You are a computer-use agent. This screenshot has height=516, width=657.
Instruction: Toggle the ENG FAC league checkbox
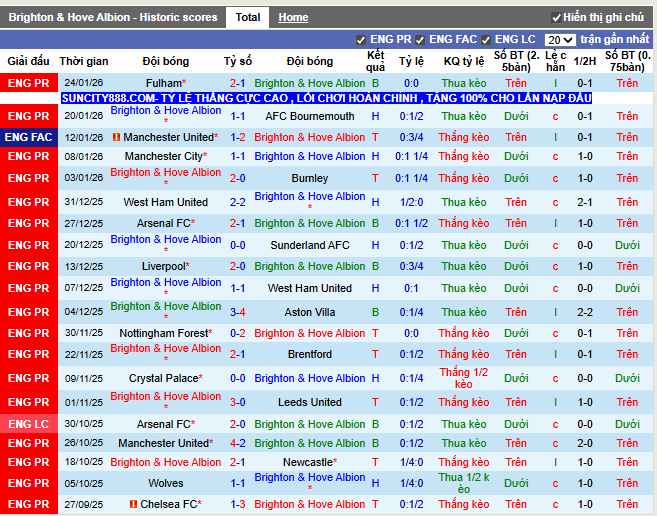tap(420, 40)
